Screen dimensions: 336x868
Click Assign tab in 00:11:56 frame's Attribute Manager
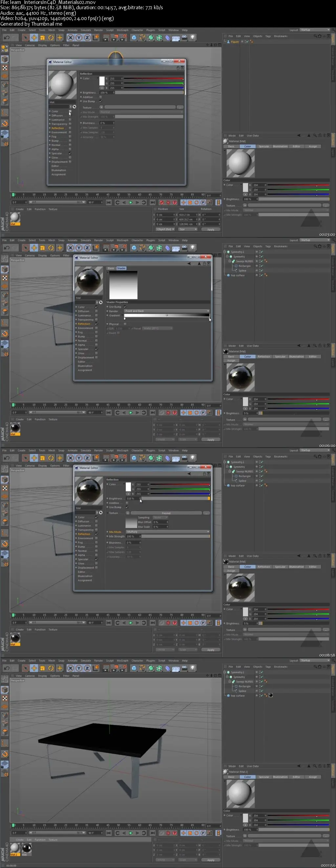click(313, 777)
